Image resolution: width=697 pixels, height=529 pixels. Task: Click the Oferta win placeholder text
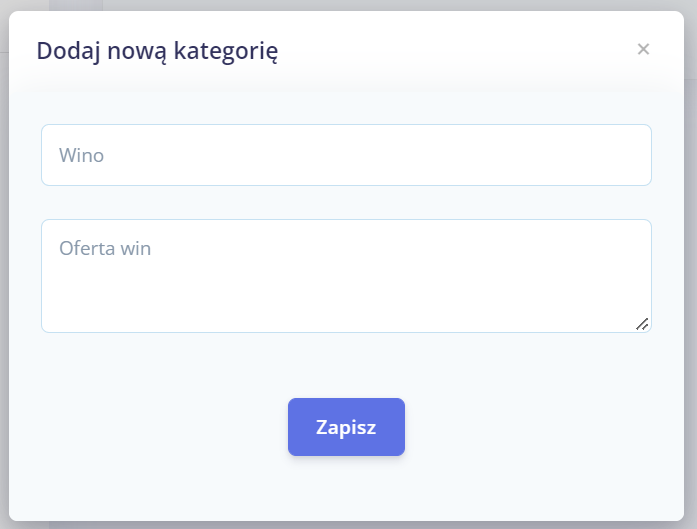[x=105, y=248]
